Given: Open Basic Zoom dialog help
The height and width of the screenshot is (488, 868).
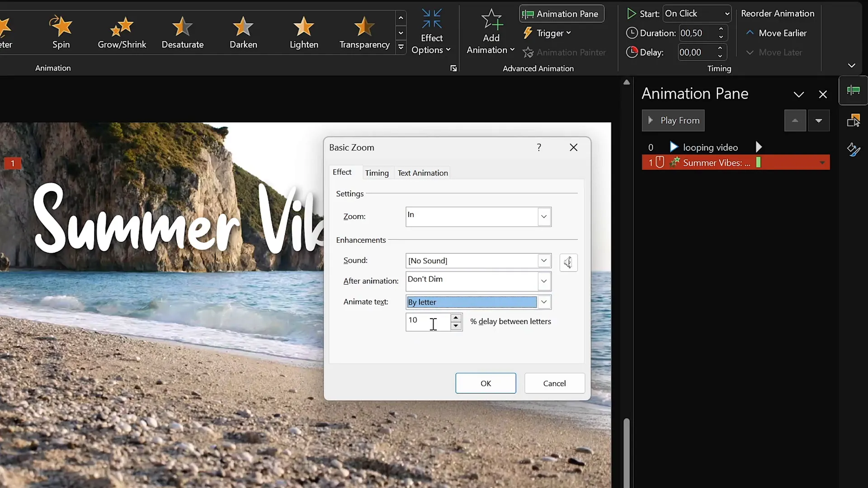Looking at the screenshot, I should [539, 147].
